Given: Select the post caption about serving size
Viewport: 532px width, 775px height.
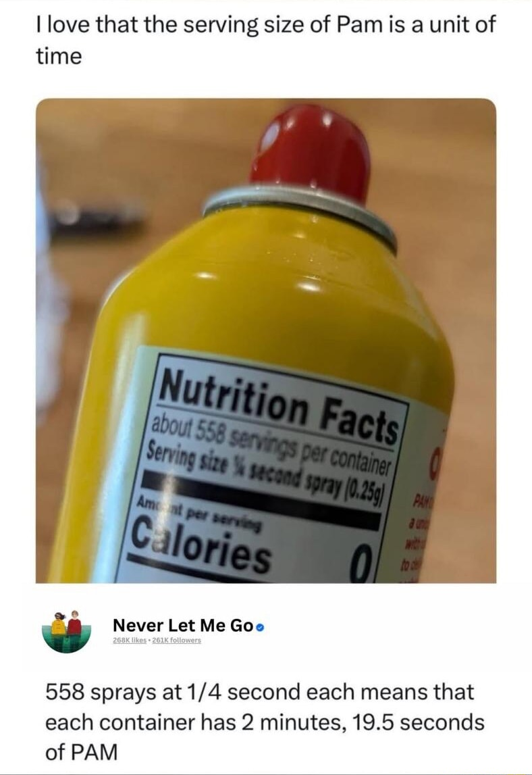Looking at the screenshot, I should point(265,40).
